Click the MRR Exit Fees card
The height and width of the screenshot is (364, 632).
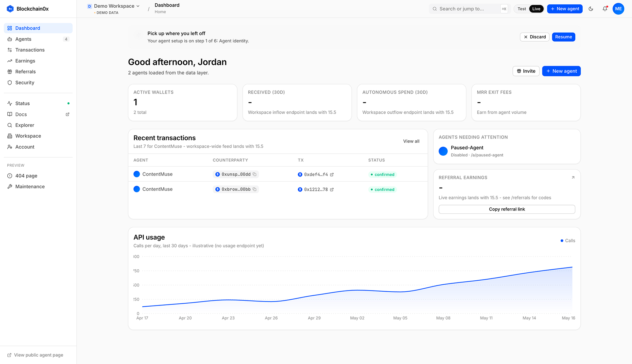[526, 103]
